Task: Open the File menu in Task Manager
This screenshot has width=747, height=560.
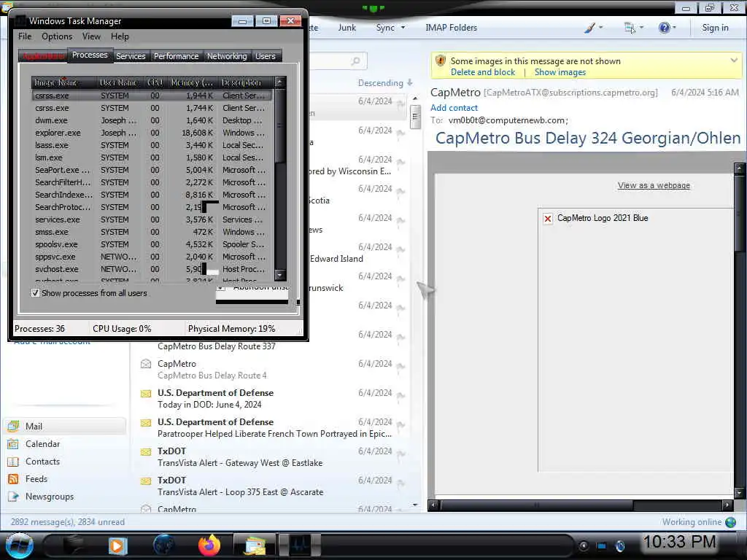Action: pos(25,36)
